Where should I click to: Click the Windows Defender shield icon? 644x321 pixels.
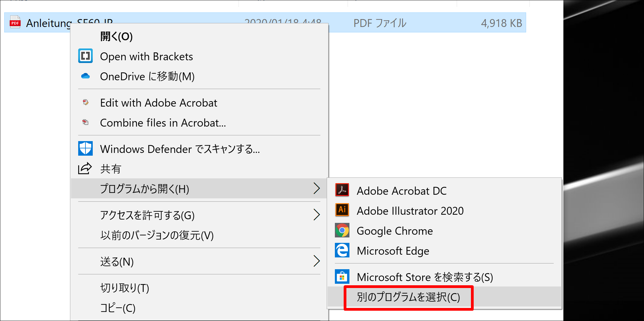(x=85, y=148)
